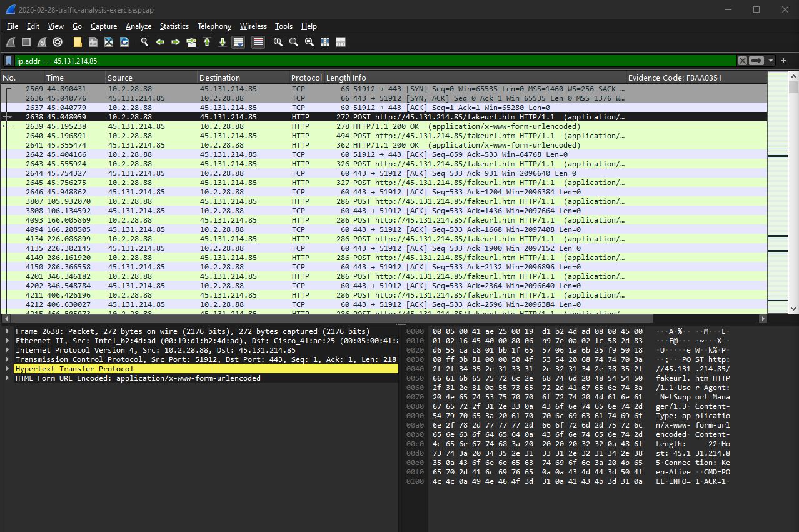Select packet 4093 at time 166.005869

coord(384,220)
